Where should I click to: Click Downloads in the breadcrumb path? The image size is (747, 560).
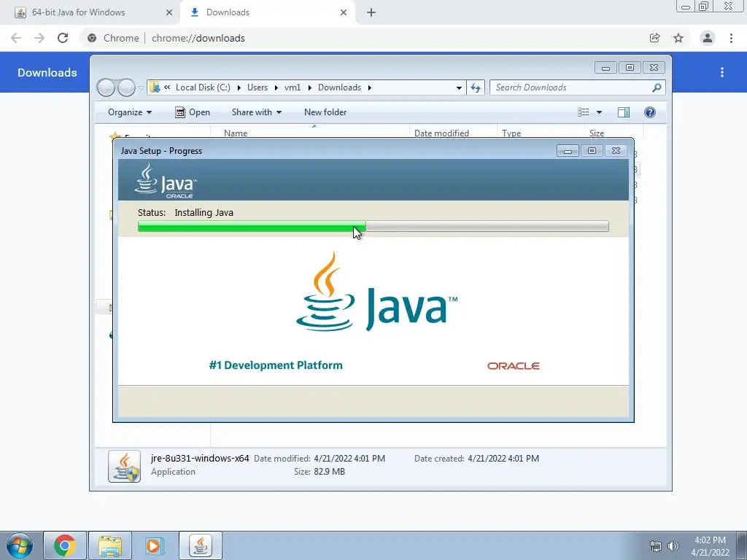[340, 87]
